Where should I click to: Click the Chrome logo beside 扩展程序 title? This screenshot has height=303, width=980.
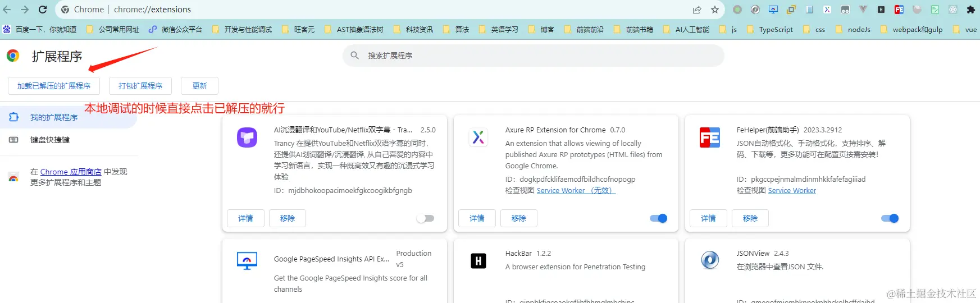click(12, 56)
